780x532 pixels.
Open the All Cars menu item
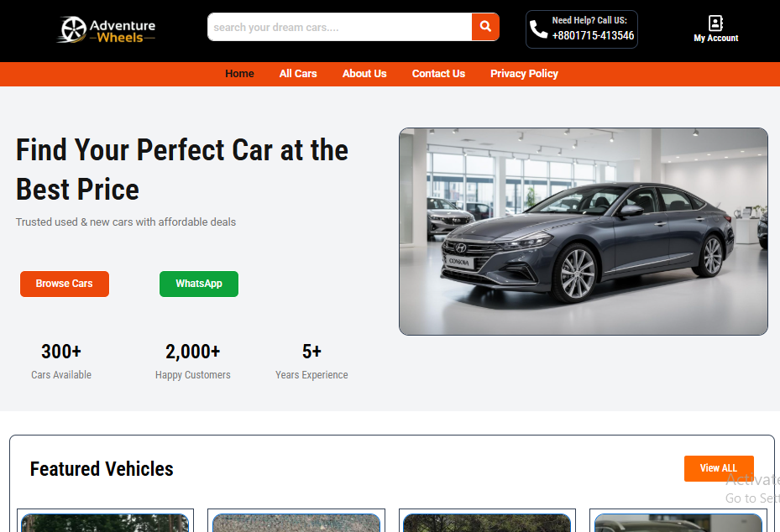coord(298,74)
